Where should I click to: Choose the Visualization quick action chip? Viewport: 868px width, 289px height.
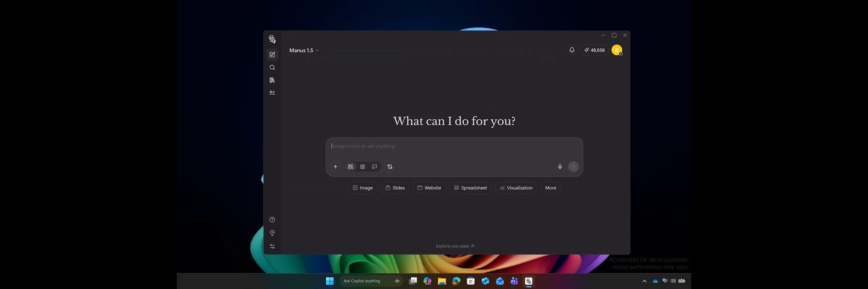point(516,188)
